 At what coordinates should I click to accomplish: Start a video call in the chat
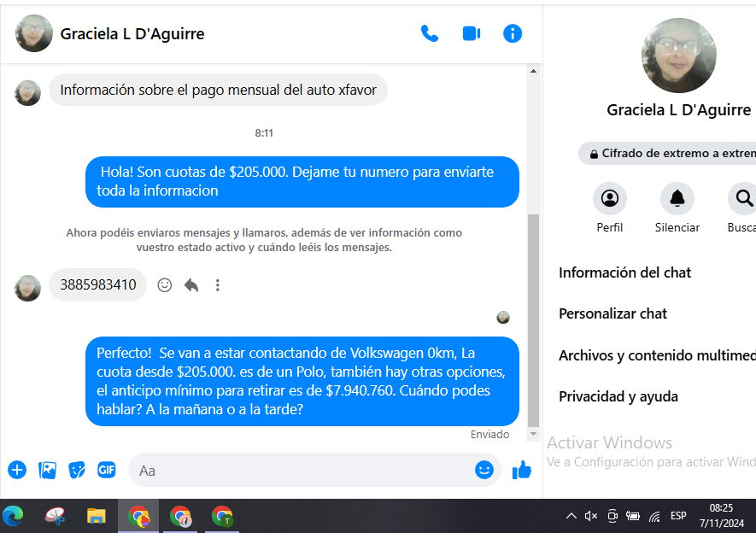point(471,33)
